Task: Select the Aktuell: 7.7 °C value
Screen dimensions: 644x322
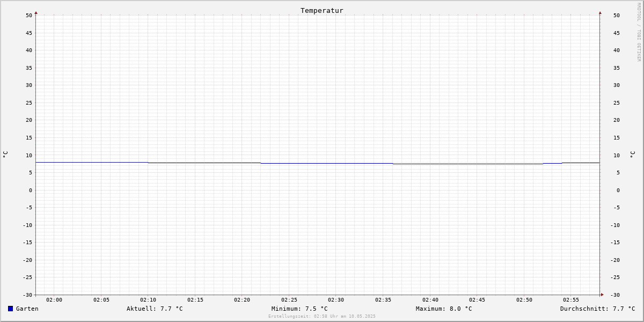Action: 155,309
